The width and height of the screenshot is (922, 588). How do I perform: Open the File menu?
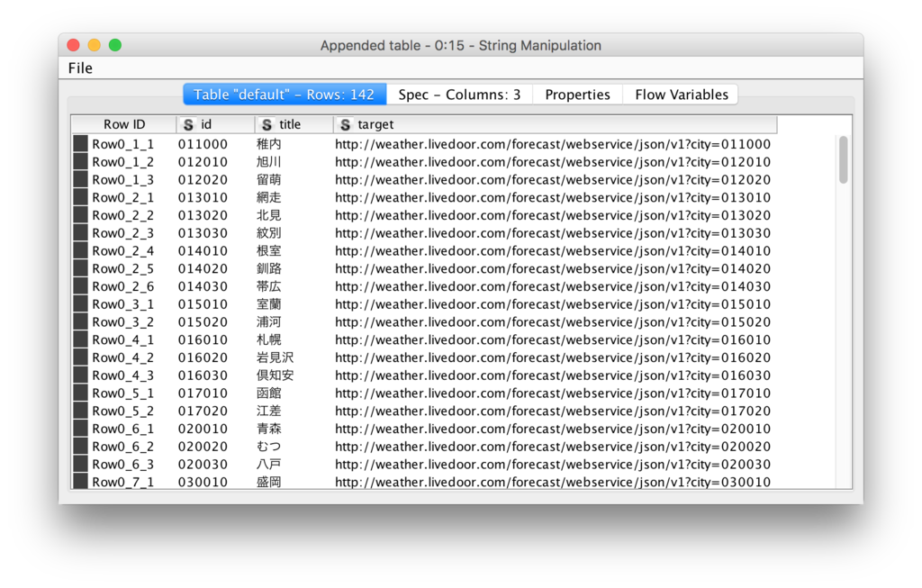coord(80,68)
